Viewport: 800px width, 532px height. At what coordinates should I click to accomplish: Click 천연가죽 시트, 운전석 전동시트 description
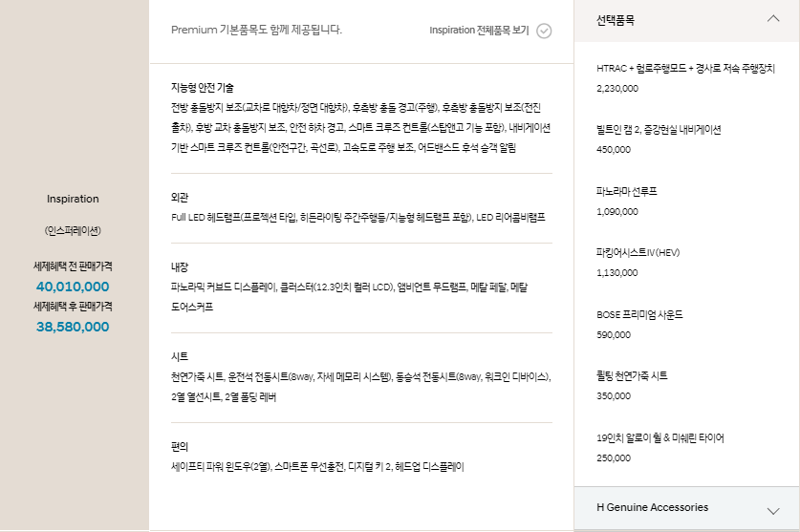pos(361,387)
